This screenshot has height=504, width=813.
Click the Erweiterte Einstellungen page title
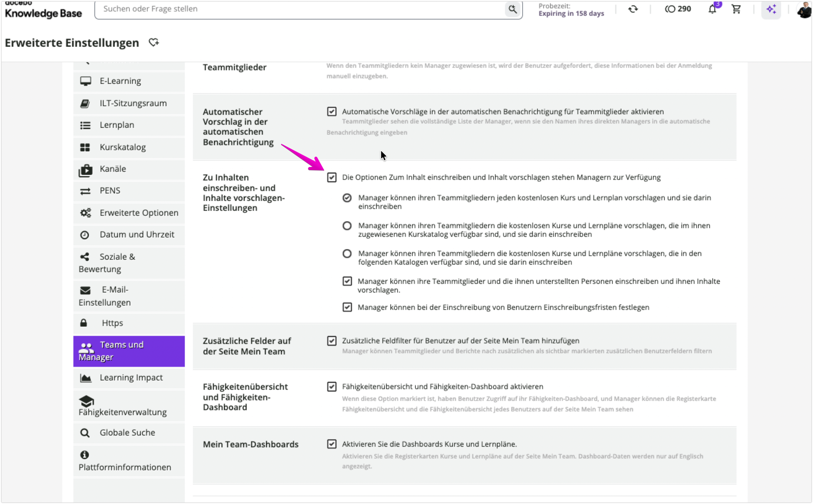point(72,43)
